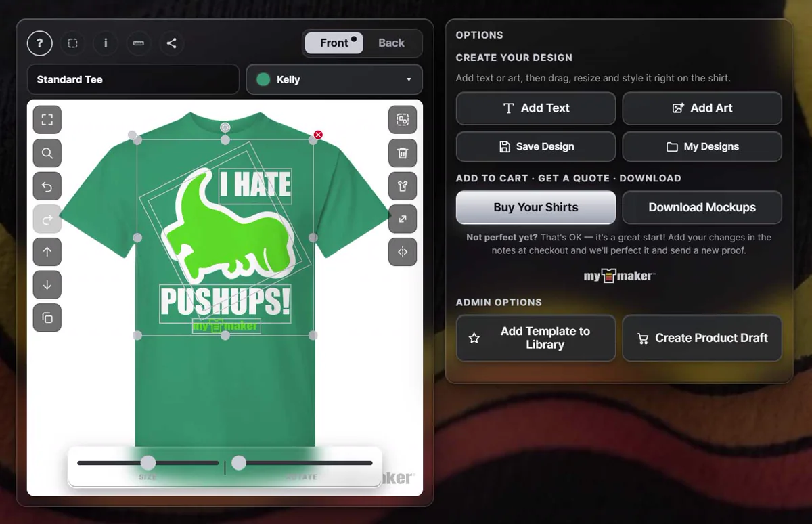The height and width of the screenshot is (524, 812).
Task: Click the mymaker logo in the options panel
Action: (619, 275)
